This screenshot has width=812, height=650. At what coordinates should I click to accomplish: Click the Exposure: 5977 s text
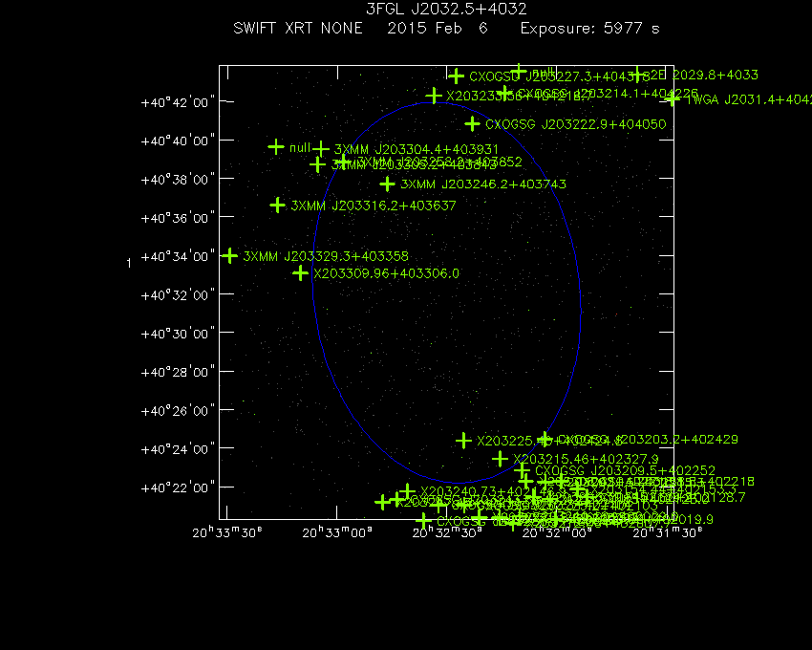tap(589, 28)
